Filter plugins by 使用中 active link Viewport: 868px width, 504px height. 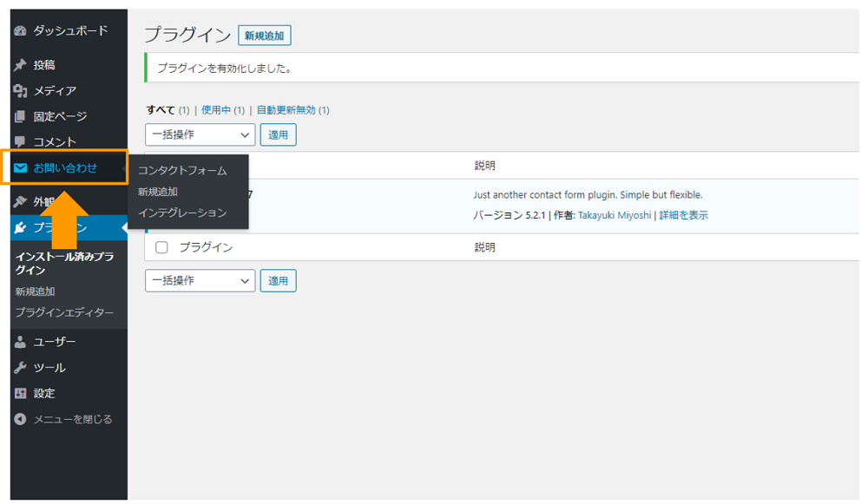click(x=215, y=110)
